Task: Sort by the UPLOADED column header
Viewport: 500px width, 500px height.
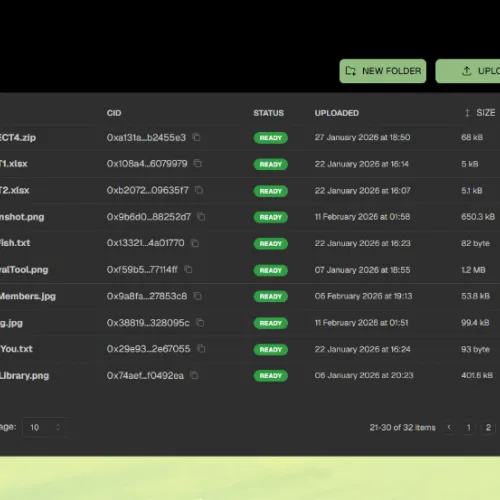Action: coord(337,113)
